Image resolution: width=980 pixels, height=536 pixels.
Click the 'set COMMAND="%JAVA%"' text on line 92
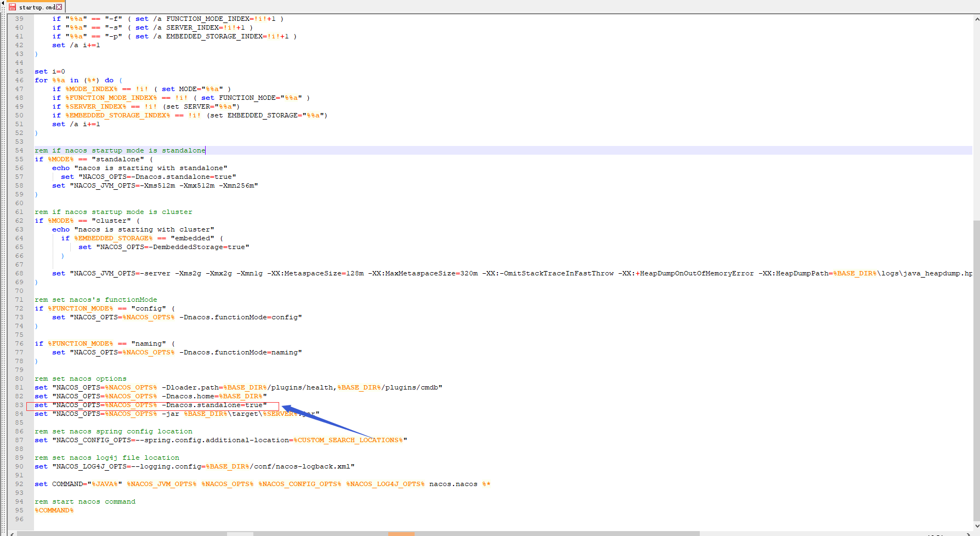click(78, 484)
